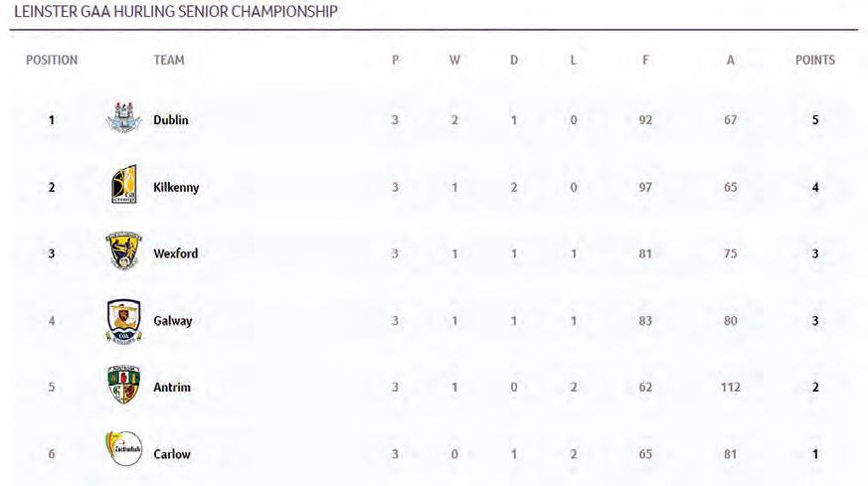Click the TEAM column header
The height and width of the screenshot is (486, 868).
click(169, 60)
